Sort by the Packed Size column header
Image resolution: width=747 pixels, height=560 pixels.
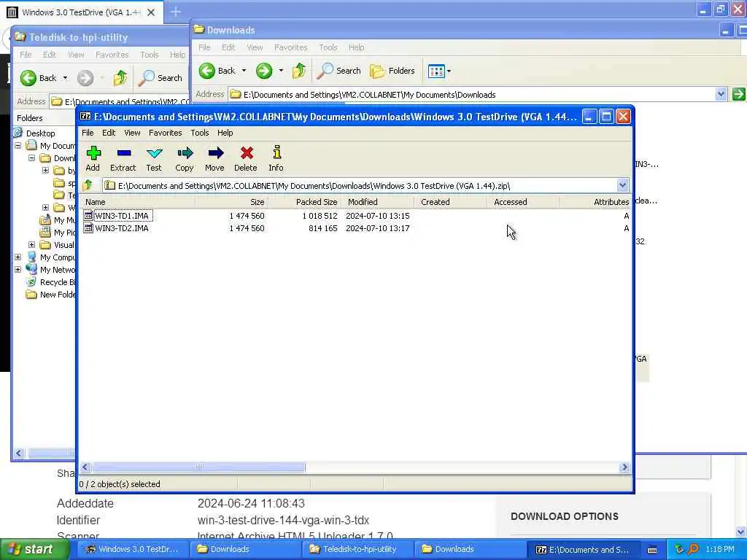click(x=304, y=202)
